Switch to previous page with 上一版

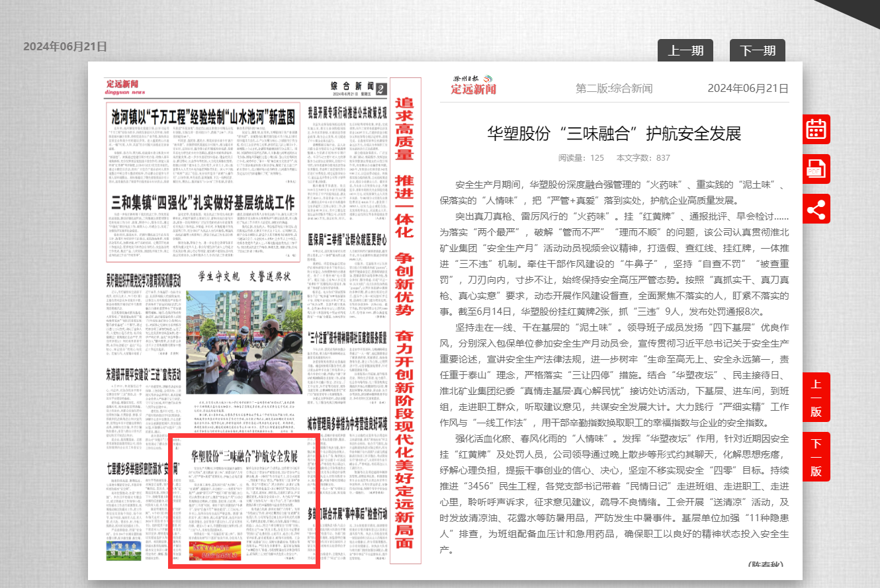coord(816,397)
